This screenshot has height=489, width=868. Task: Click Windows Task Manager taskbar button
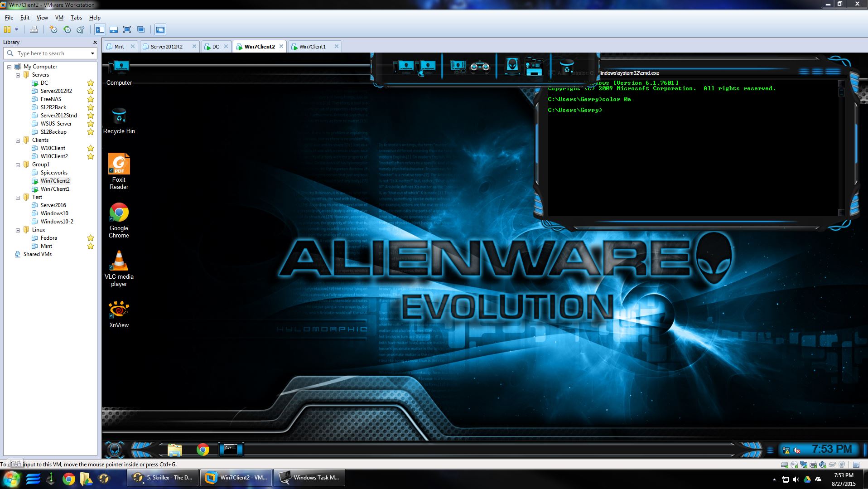310,478
